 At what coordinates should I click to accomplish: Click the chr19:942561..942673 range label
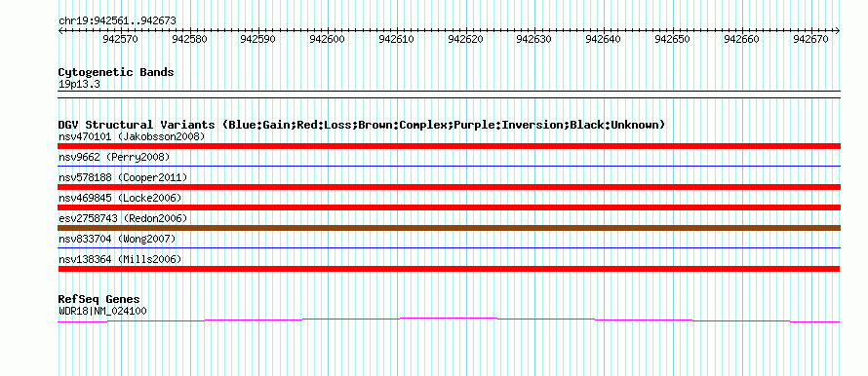pyautogui.click(x=117, y=21)
